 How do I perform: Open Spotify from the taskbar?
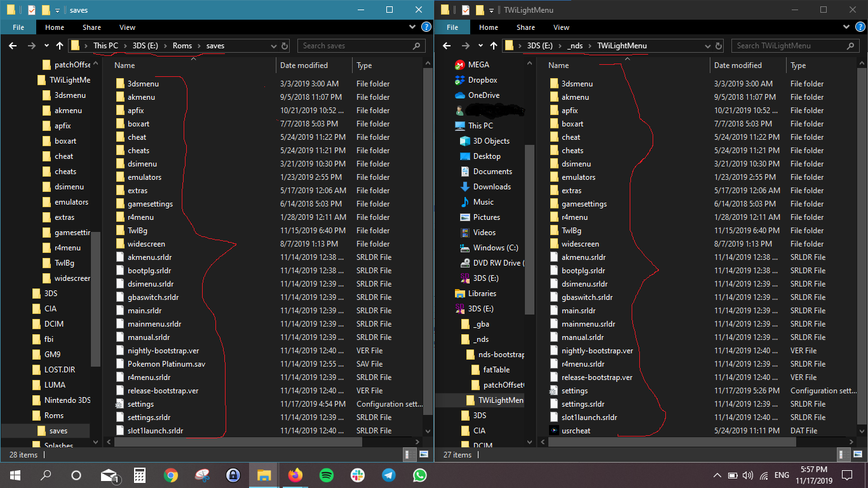click(x=326, y=475)
